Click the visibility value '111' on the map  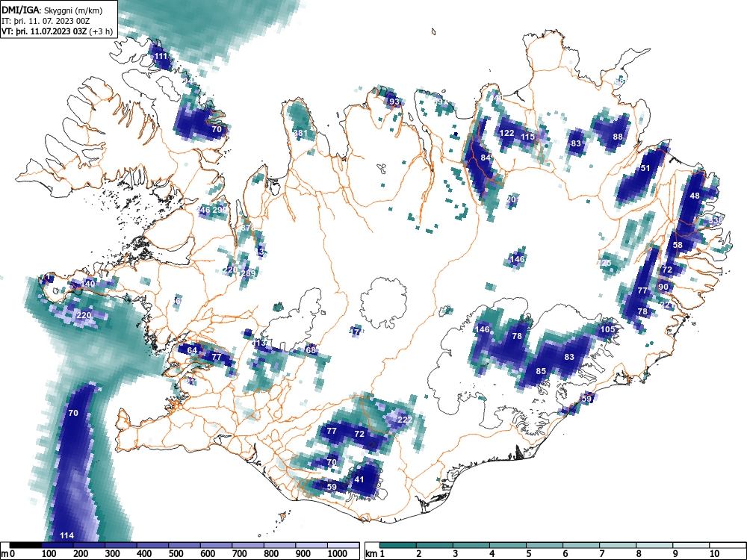pos(161,56)
